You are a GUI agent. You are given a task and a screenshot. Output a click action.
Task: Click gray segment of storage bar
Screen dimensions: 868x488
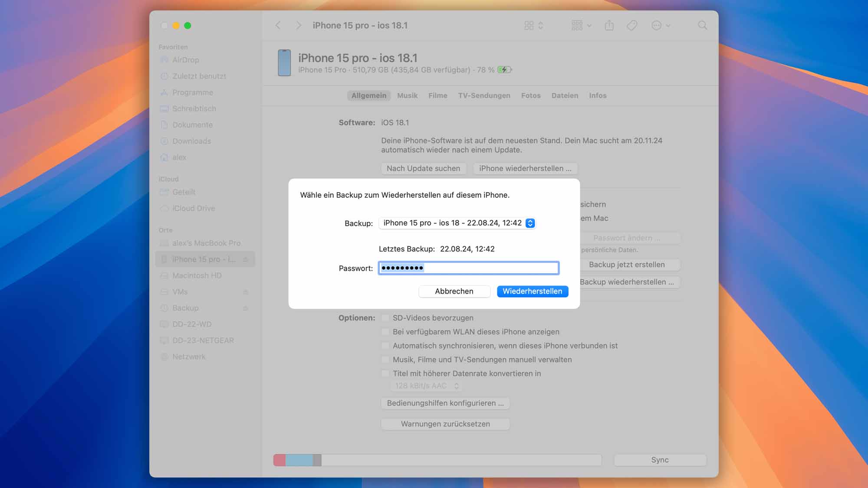[x=317, y=460]
